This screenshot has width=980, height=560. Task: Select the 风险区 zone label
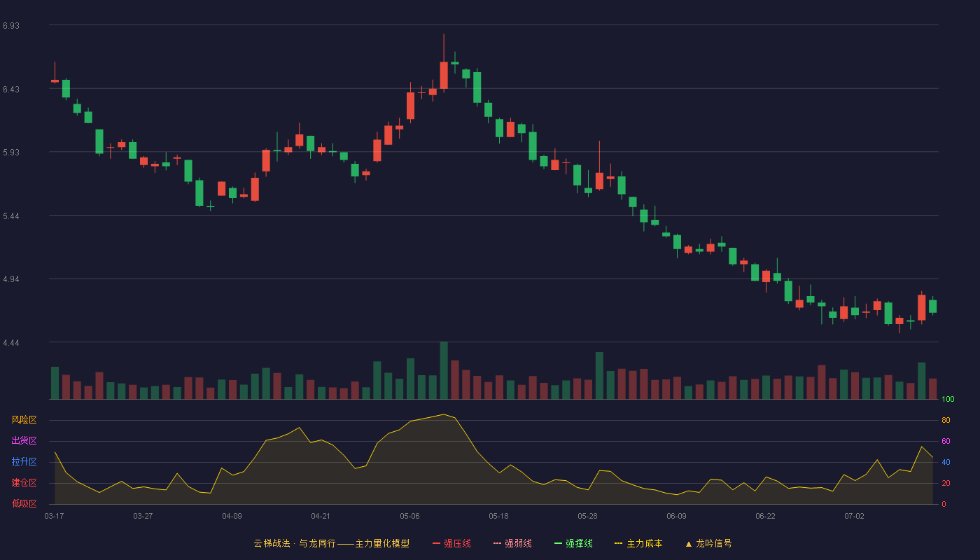coord(24,420)
